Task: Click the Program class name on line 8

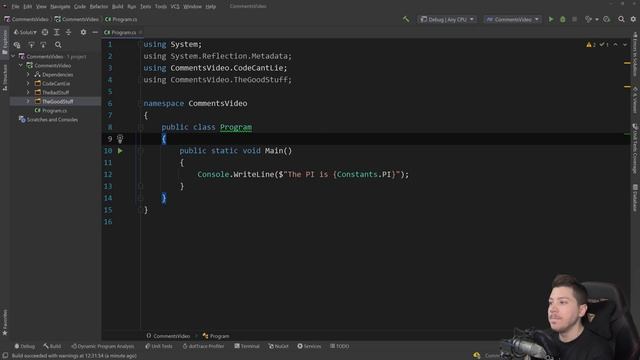Action: click(x=236, y=127)
